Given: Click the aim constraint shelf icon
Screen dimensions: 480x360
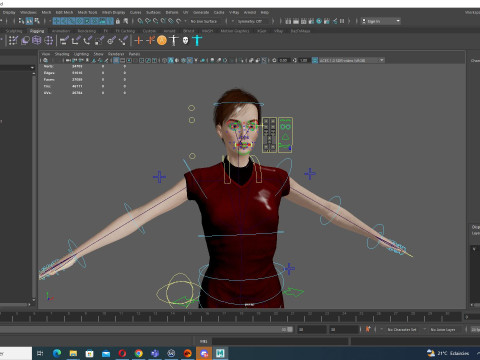Looking at the screenshot, I should [x=111, y=41].
